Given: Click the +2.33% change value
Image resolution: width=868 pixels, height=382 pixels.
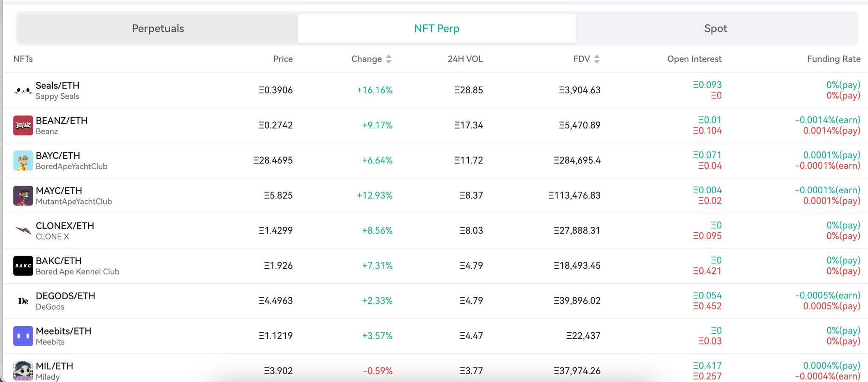Looking at the screenshot, I should 377,301.
